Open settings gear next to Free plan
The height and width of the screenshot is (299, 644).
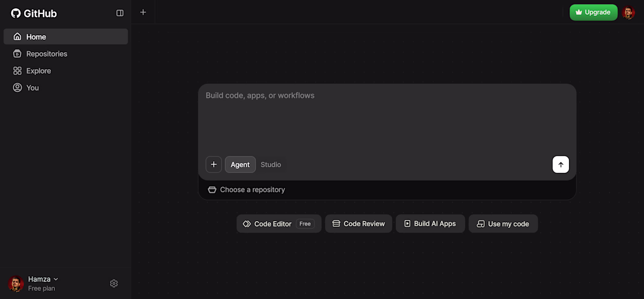pyautogui.click(x=114, y=283)
